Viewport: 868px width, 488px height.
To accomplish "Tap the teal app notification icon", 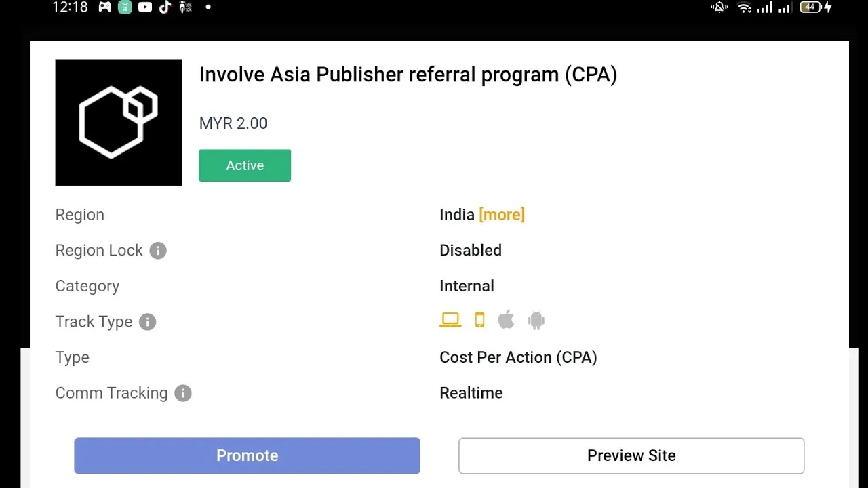I will click(x=125, y=7).
